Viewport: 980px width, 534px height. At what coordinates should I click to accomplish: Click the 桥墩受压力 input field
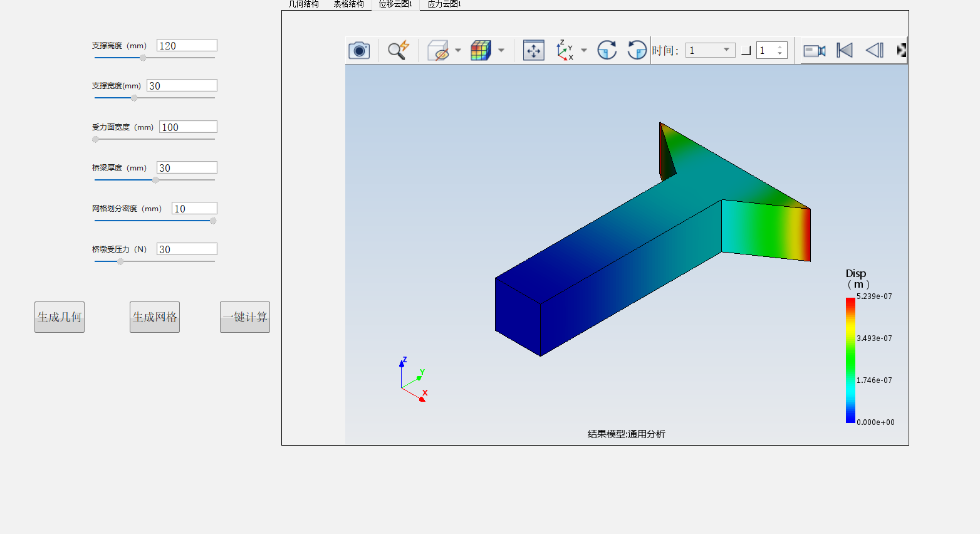pyautogui.click(x=187, y=249)
